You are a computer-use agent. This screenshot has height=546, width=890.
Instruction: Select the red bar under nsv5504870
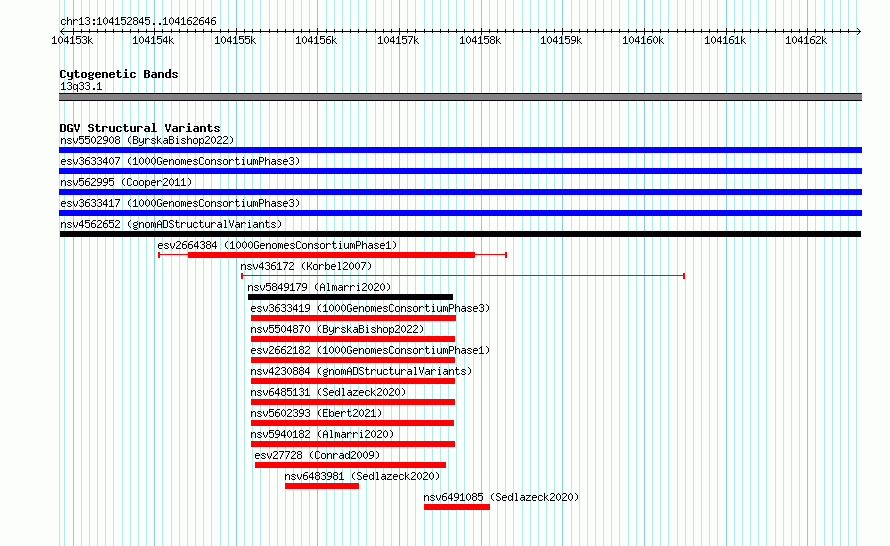[x=353, y=339]
